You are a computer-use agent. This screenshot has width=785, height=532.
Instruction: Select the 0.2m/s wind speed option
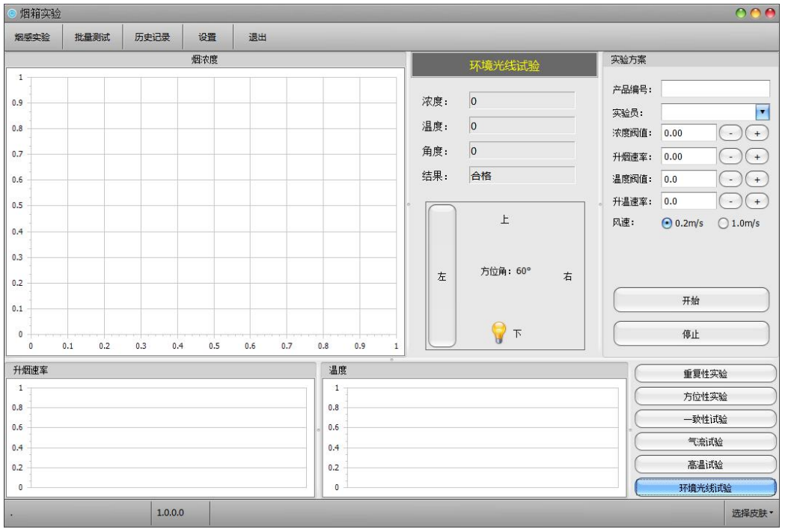(x=667, y=224)
